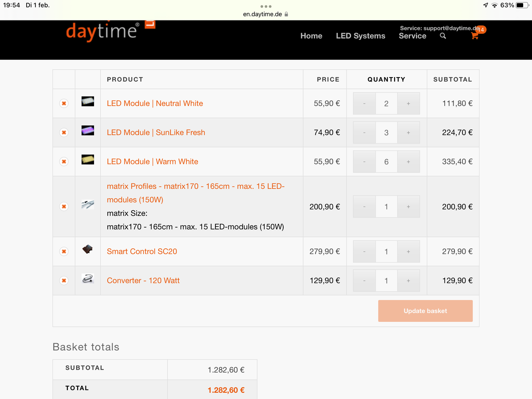Increase Converter 120 Watt quantity
This screenshot has height=399, width=532.
(x=408, y=281)
